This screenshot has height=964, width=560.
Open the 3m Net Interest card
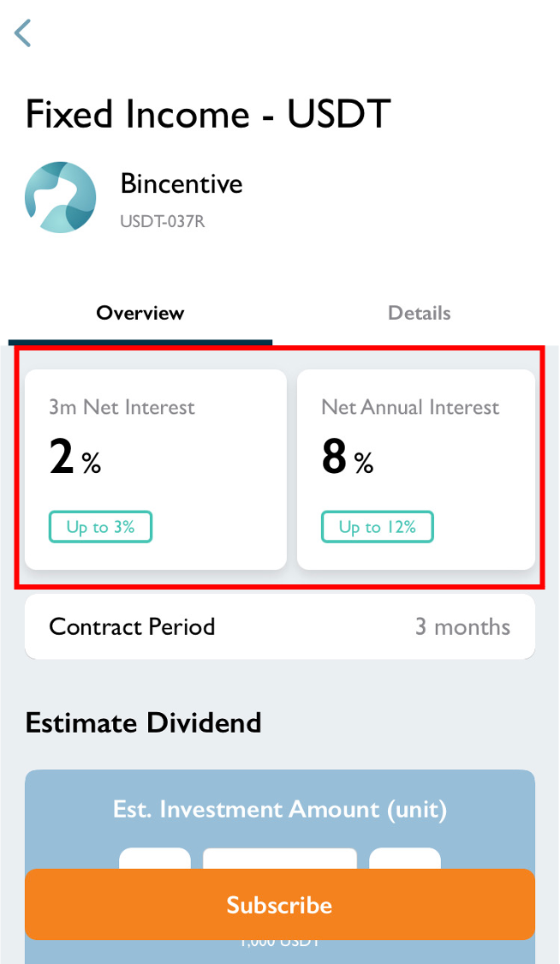pyautogui.click(x=155, y=469)
